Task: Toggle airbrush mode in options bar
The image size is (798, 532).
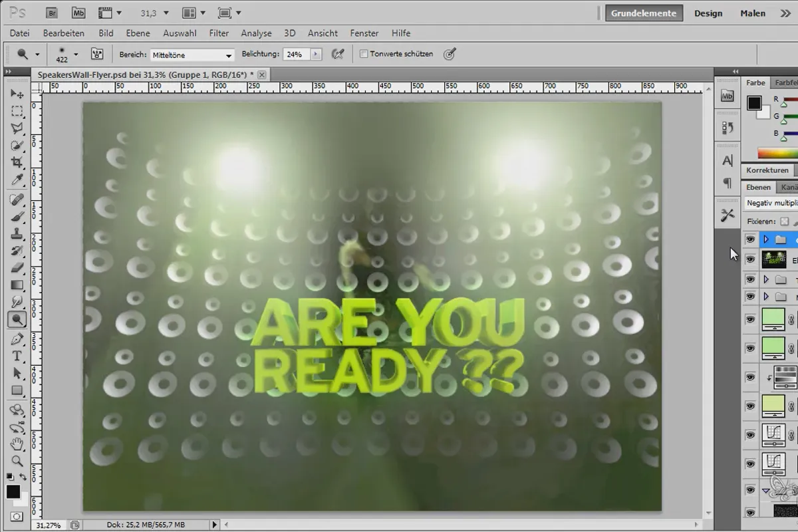Action: pyautogui.click(x=338, y=55)
